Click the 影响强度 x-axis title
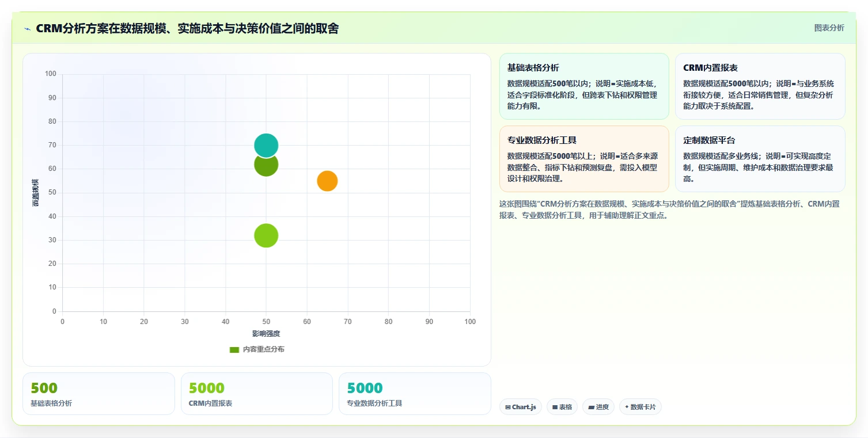The image size is (868, 438). point(266,334)
